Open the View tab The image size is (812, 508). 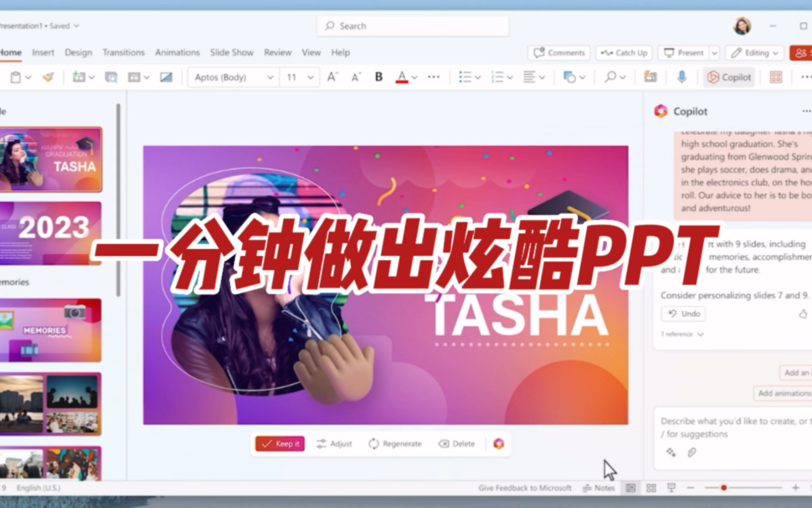coord(311,52)
